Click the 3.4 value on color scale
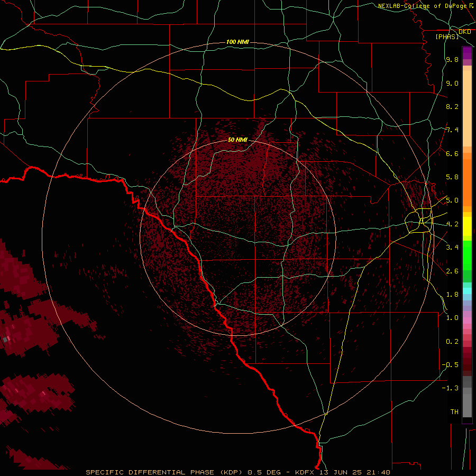Screen dimensions: 476x476 point(452,248)
